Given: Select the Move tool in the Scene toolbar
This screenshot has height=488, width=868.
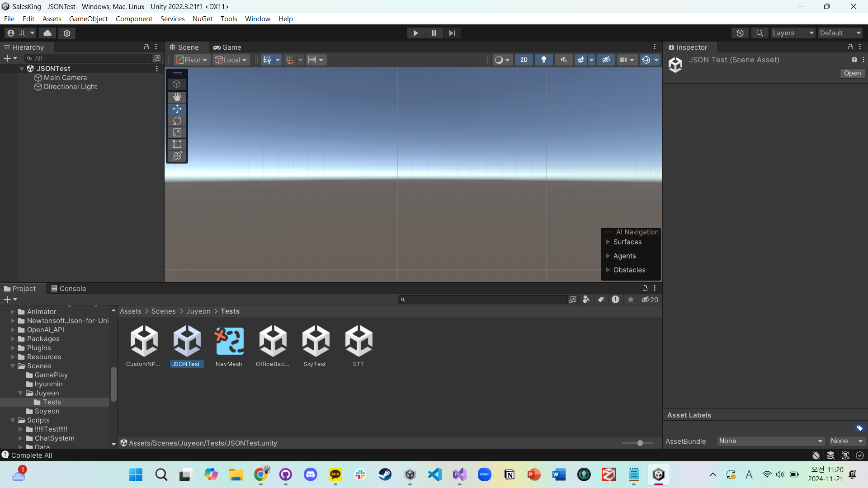Looking at the screenshot, I should (x=177, y=109).
